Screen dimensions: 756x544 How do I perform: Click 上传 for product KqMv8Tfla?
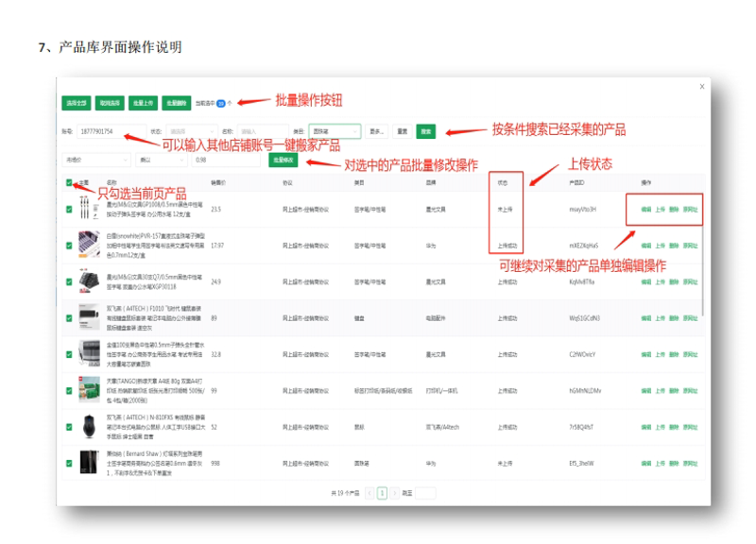tap(660, 281)
